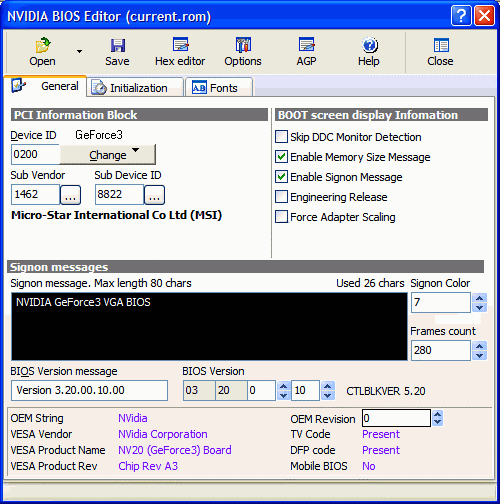Uncheck Enable Memory Size Message
The height and width of the screenshot is (504, 500).
tap(281, 157)
